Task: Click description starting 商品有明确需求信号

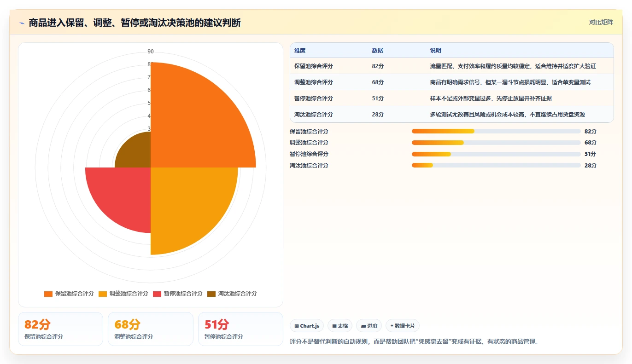Action: 510,82
